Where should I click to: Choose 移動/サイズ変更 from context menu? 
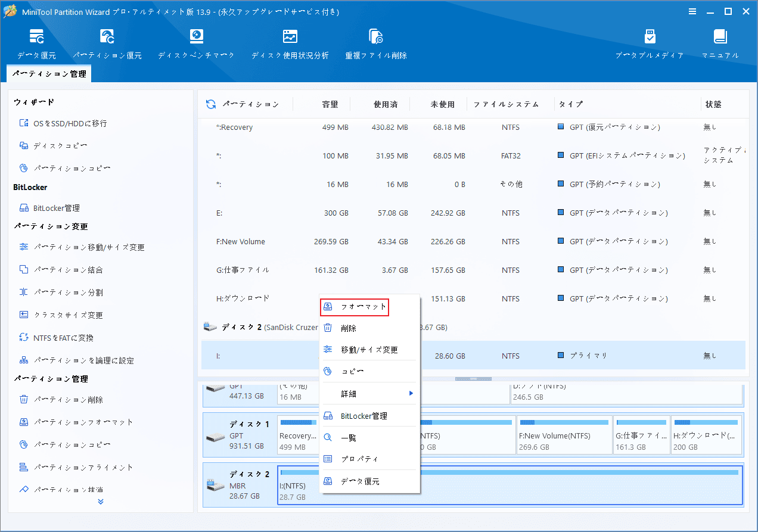(370, 350)
